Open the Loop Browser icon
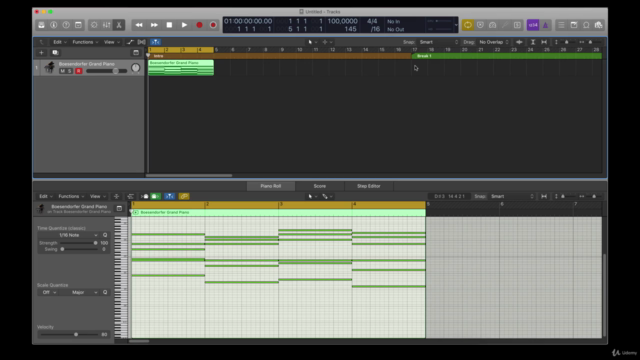The image size is (640, 360). pos(586,25)
